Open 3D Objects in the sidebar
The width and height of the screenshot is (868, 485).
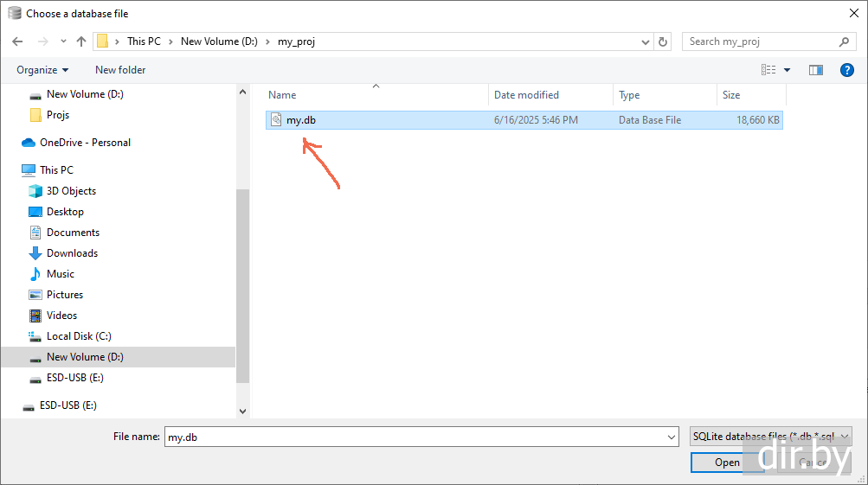point(71,191)
